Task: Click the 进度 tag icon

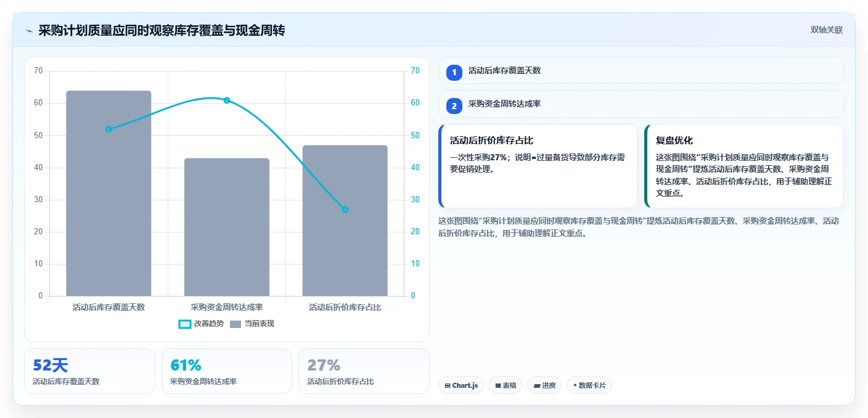Action: coord(536,385)
